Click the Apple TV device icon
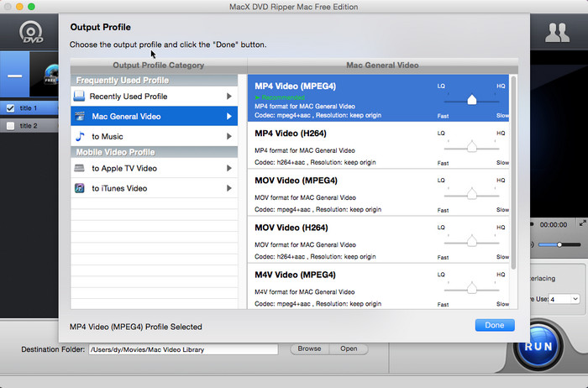 coord(79,168)
